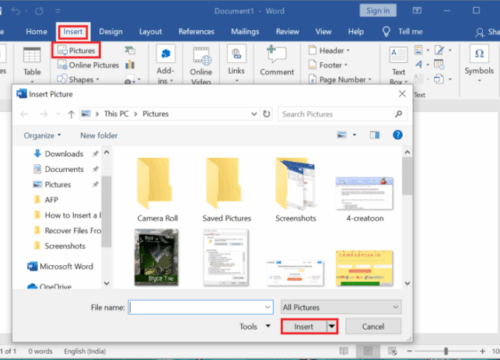Open the Help tab
500x360 pixels.
pyautogui.click(x=356, y=32)
